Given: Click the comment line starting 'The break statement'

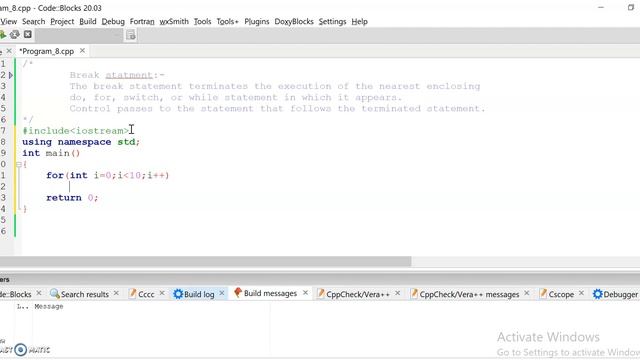Looking at the screenshot, I should click(x=275, y=87).
